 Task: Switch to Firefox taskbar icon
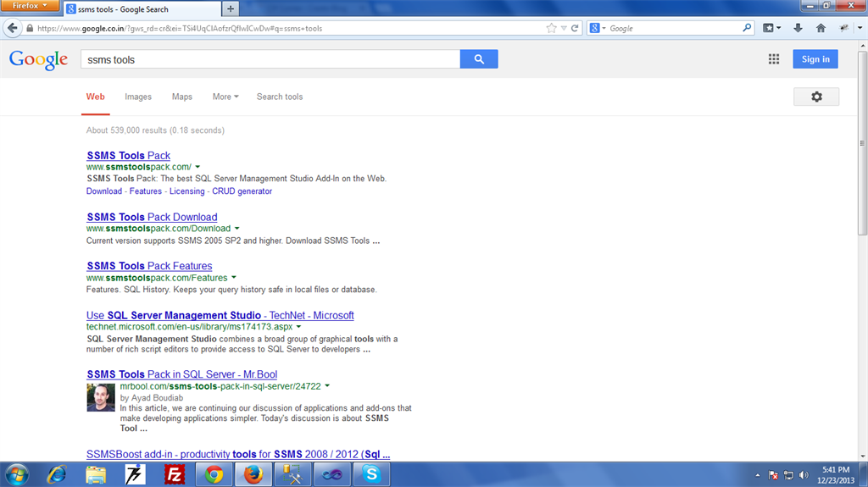click(x=253, y=475)
